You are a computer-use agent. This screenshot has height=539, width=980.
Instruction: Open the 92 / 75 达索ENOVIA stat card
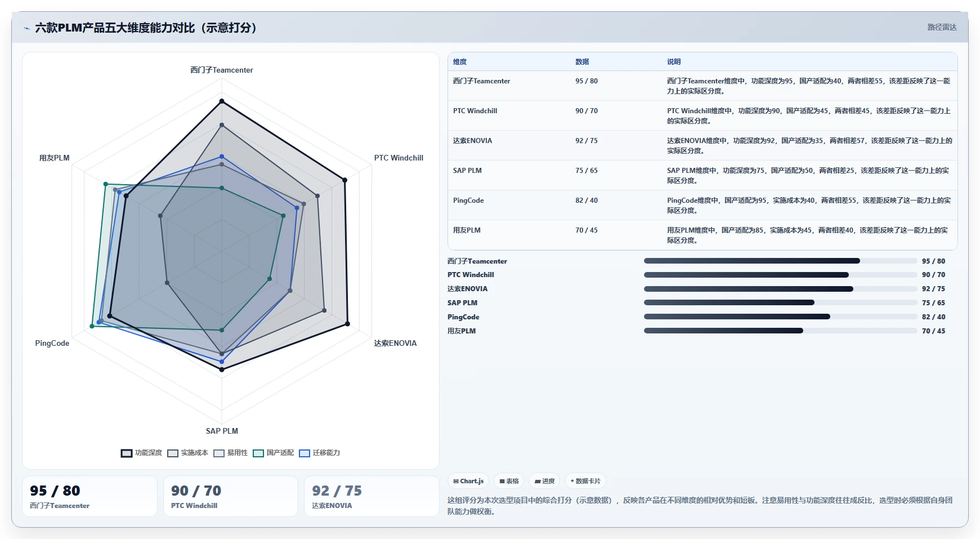(x=372, y=496)
